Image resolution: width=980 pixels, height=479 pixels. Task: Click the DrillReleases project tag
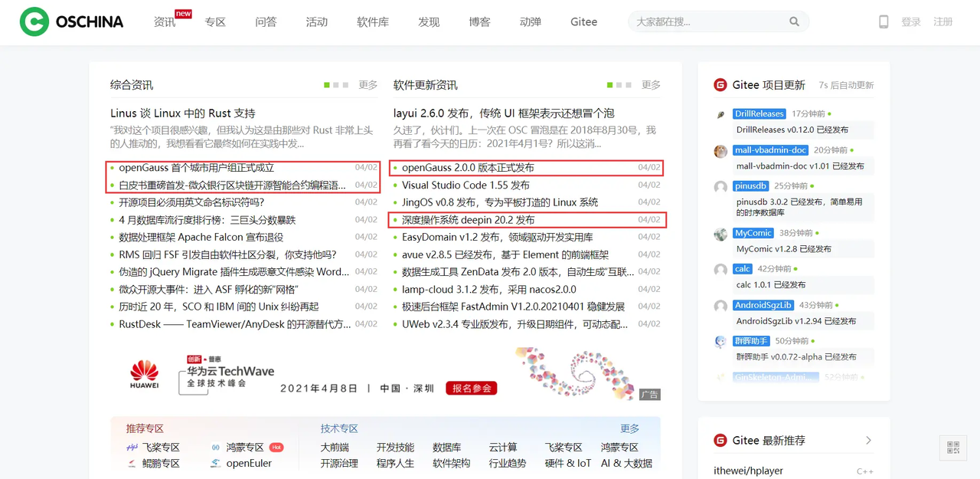pos(759,114)
